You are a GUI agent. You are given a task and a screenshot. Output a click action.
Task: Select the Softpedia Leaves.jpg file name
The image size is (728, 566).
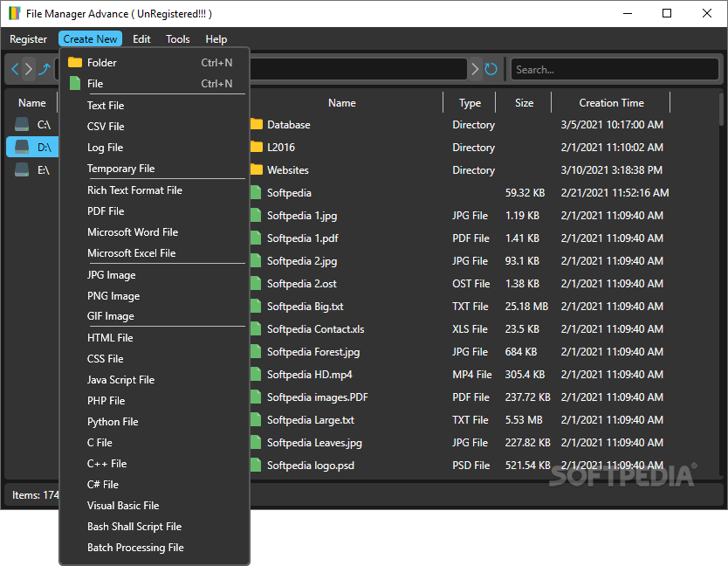[x=314, y=442]
